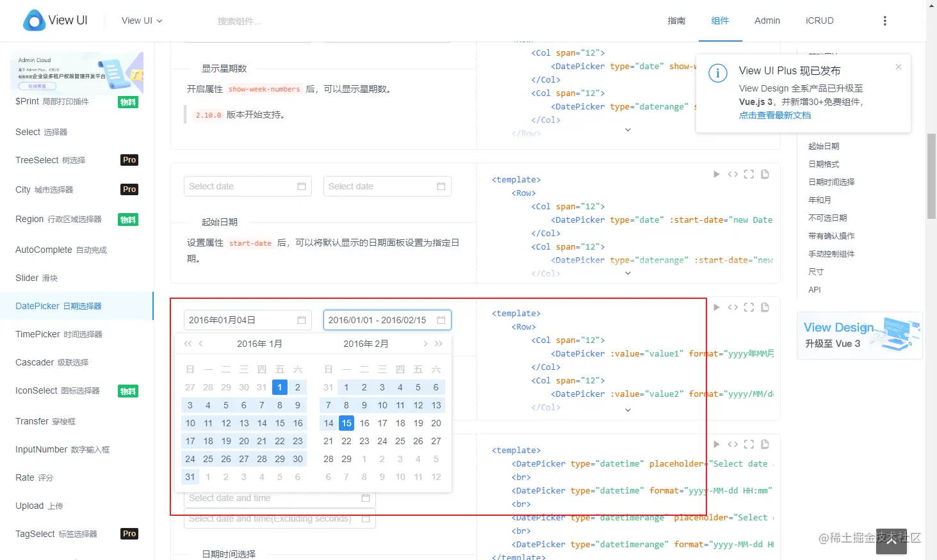Jump to 日期格式 anchor section

click(824, 164)
